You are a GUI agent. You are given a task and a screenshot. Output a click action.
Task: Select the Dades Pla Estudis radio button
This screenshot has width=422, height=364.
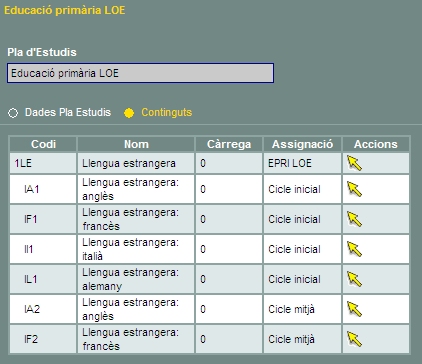[13, 113]
